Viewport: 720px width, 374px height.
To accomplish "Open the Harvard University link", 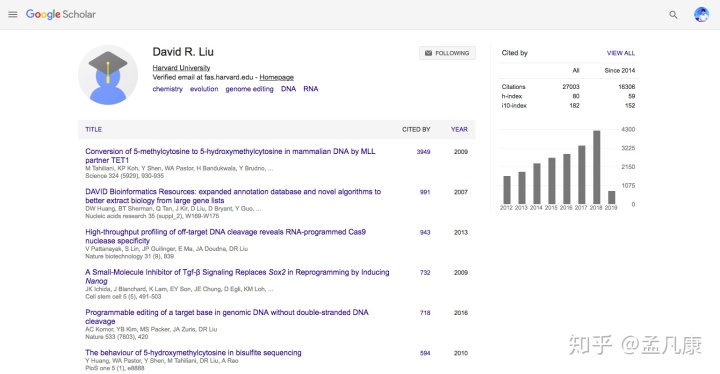I will [x=181, y=68].
